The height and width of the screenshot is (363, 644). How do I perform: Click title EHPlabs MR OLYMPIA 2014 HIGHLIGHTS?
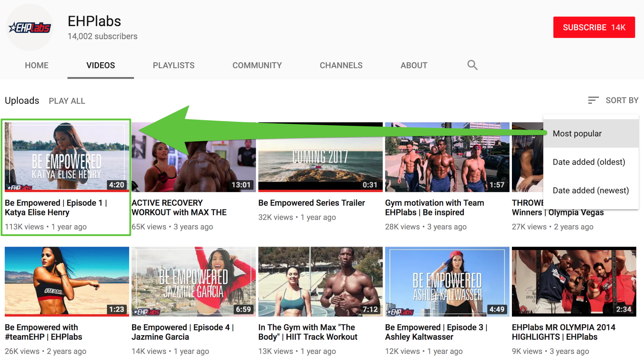click(564, 332)
